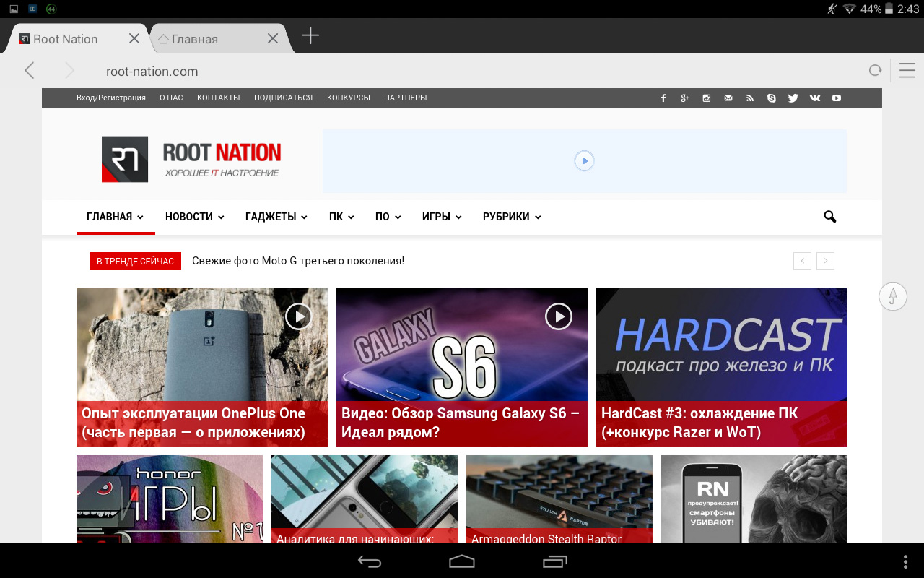Tap the Android home button
The image size is (924, 578).
coord(462,561)
